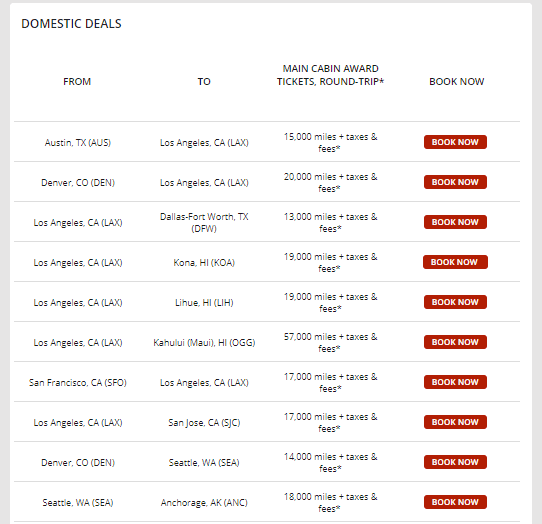Select the Kahului (Maui), HI (OGG) destination
The width and height of the screenshot is (542, 524).
click(x=204, y=343)
